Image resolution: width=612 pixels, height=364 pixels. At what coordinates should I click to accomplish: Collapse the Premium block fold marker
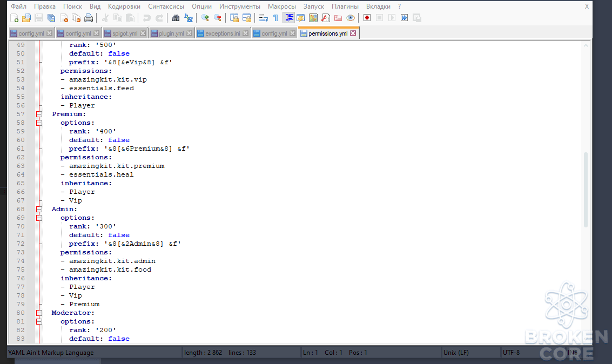coord(39,114)
